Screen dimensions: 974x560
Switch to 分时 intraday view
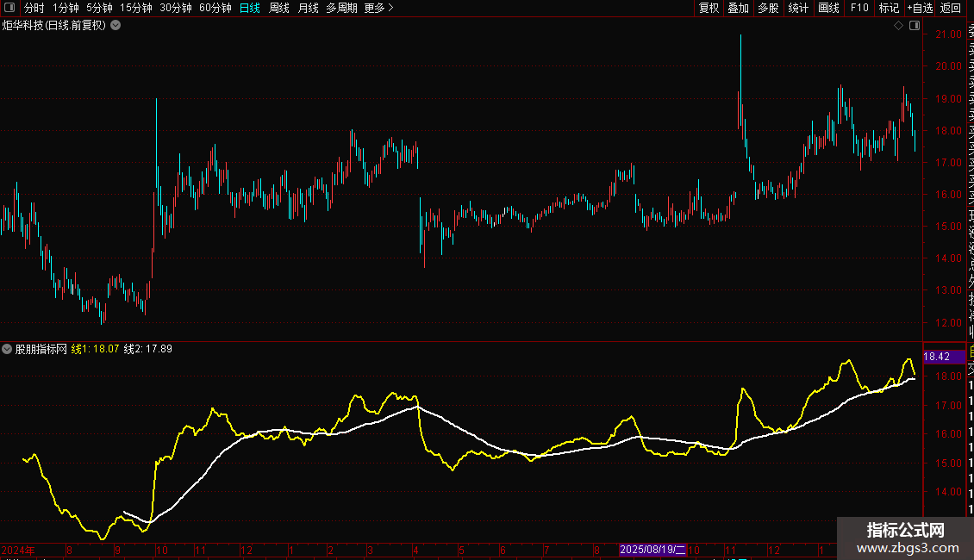point(34,8)
